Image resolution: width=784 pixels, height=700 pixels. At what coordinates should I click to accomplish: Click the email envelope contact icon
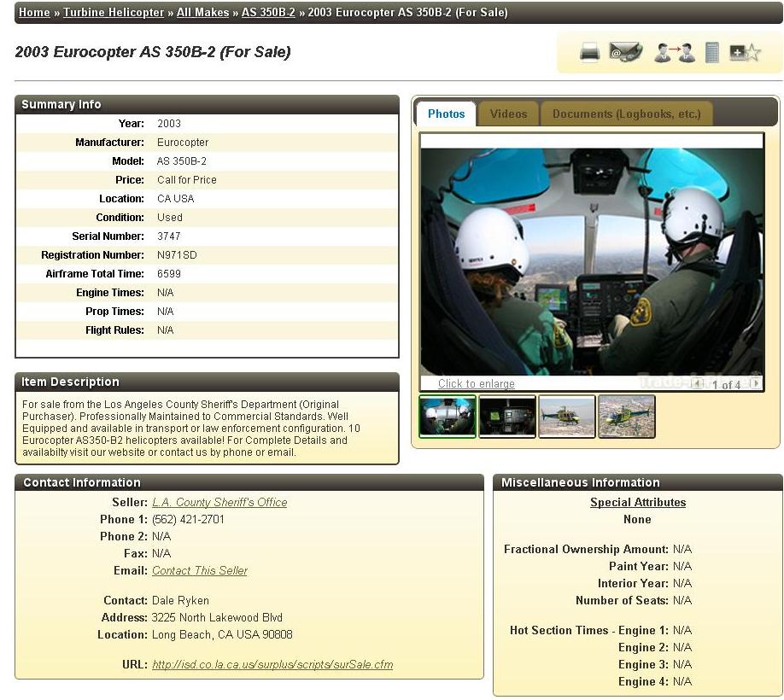[625, 53]
